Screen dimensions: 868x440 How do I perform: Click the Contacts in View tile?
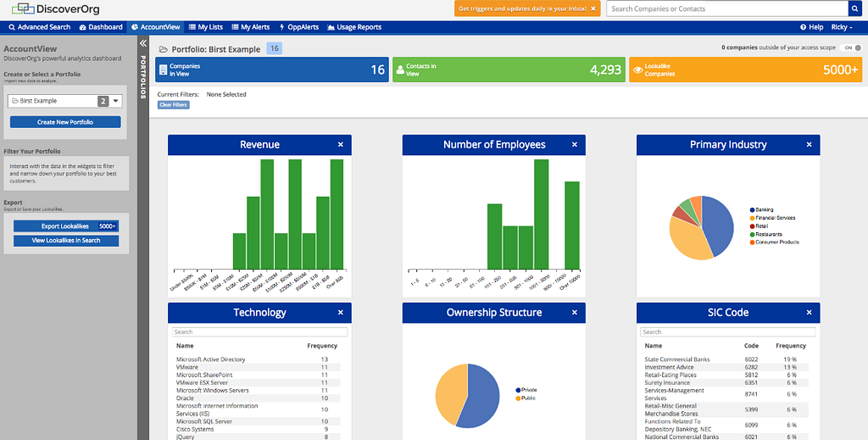click(509, 70)
